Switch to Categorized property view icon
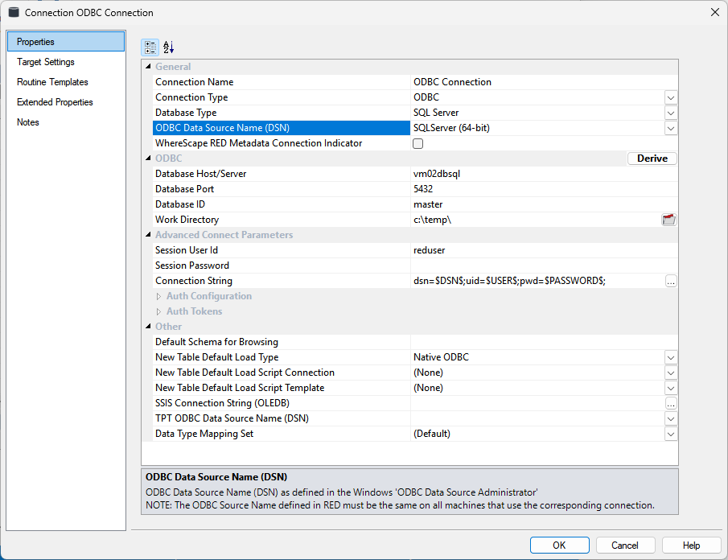 pos(150,47)
